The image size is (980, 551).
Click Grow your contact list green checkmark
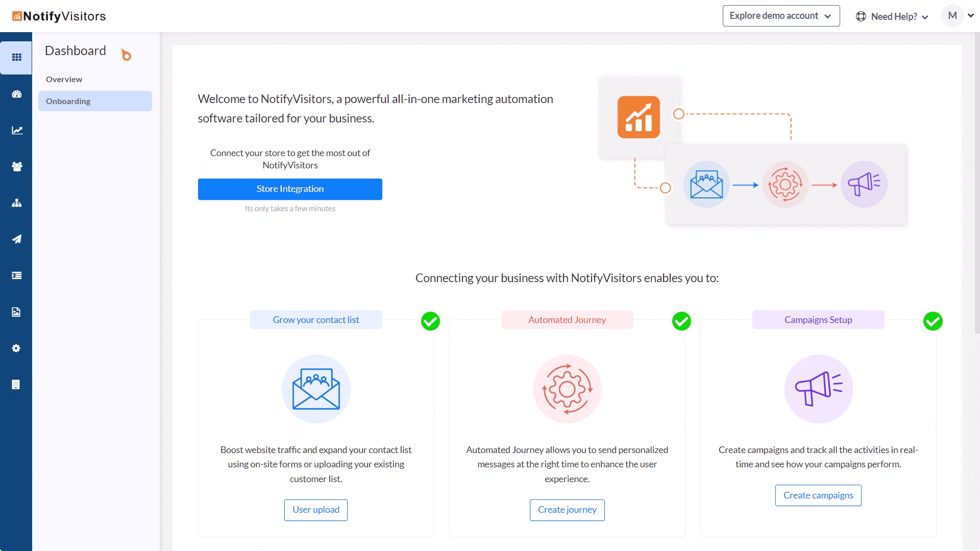point(430,321)
